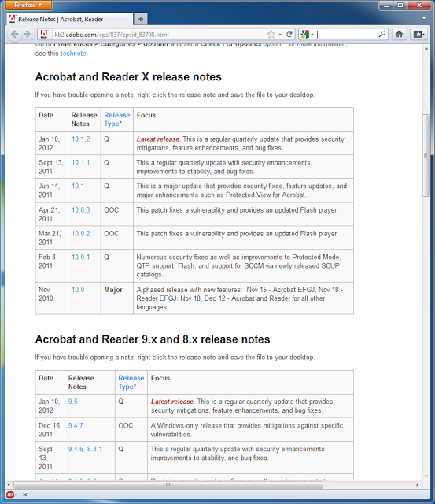Image resolution: width=435 pixels, height=504 pixels.
Task: Open the 10.0.2 release notes link
Action: (80, 233)
